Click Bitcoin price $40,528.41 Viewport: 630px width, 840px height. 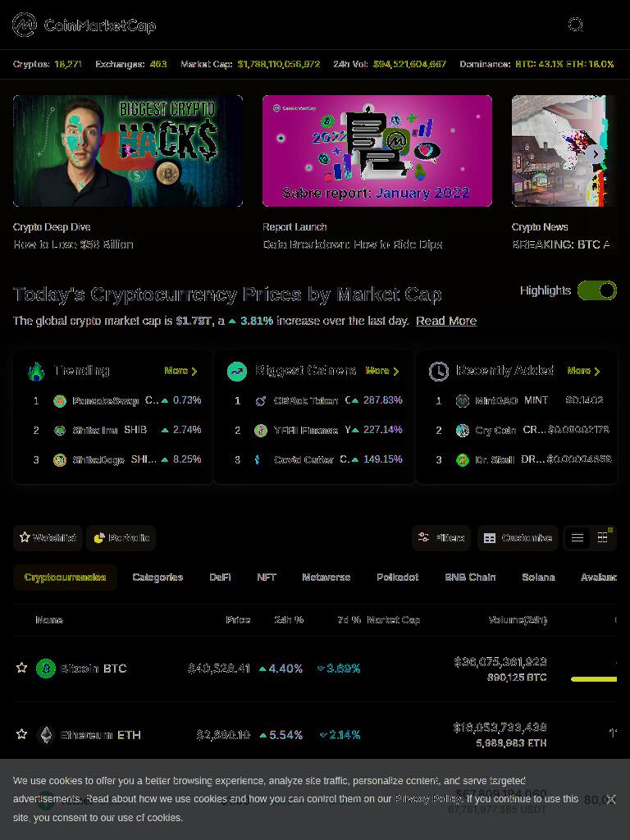coord(218,669)
